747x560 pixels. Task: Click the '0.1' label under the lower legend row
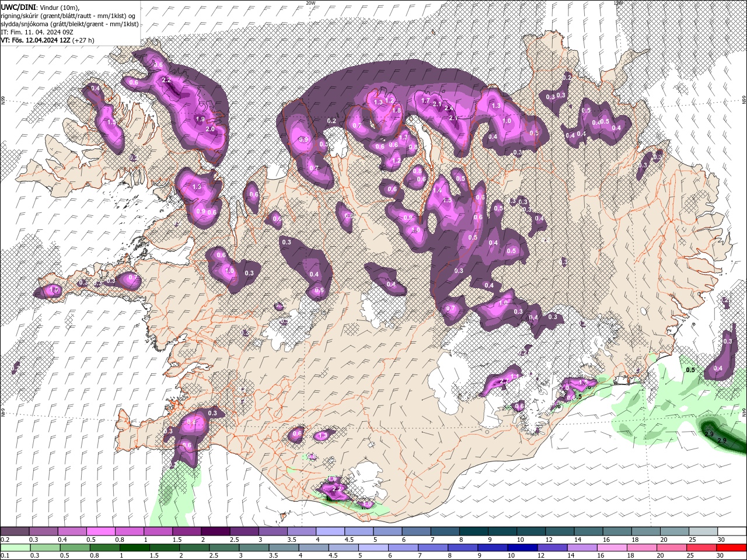(5, 555)
